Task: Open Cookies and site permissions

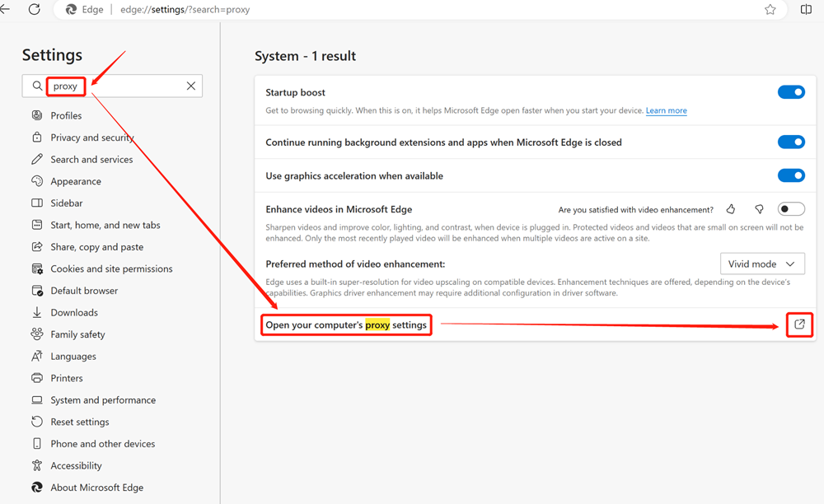Action: click(x=111, y=268)
